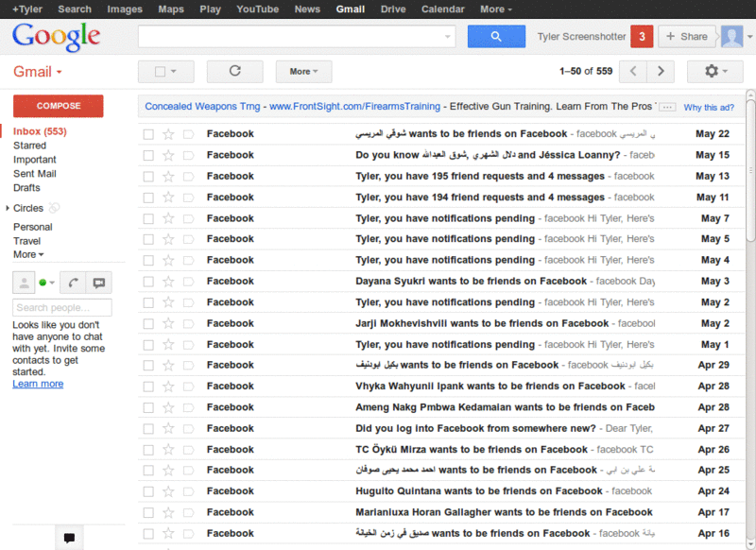The image size is (756, 550).
Task: Mark May 13 Facebook email as important
Action: [188, 177]
